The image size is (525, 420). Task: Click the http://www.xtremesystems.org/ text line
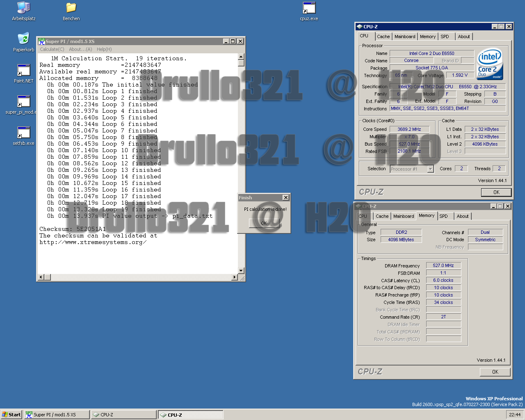pos(93,242)
